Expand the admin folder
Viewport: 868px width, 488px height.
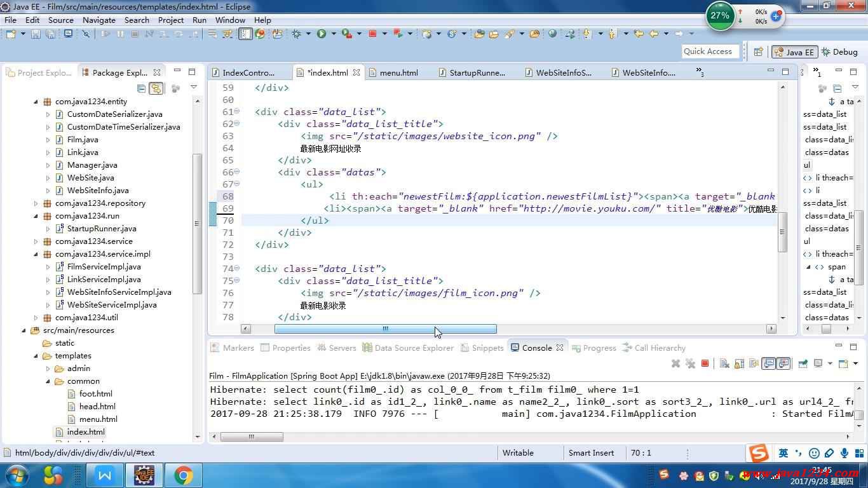pyautogui.click(x=48, y=369)
